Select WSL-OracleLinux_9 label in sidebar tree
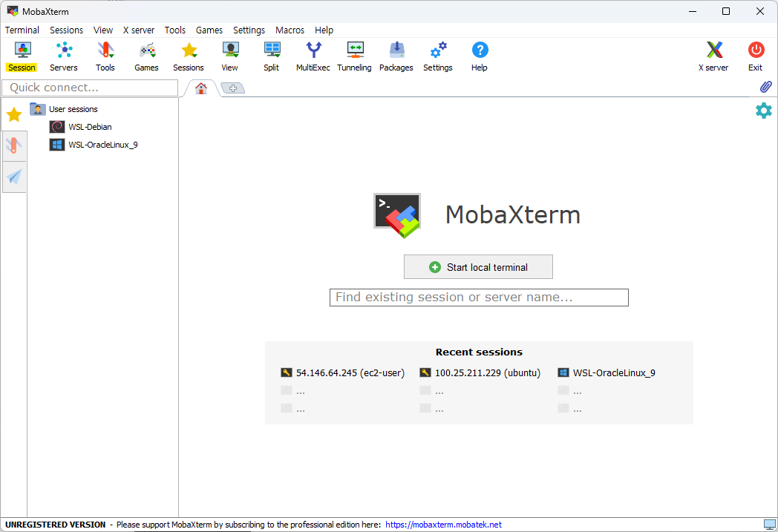Screen dimensions: 778x532 click(x=103, y=145)
